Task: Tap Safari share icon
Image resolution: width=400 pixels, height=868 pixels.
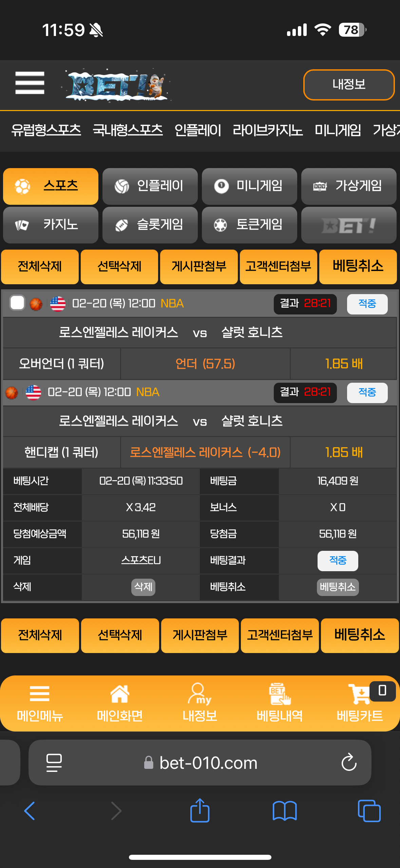Action: 200,811
